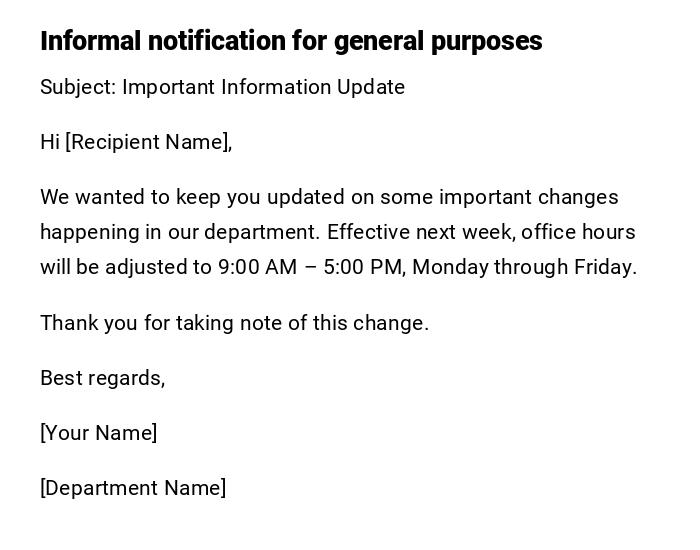The image size is (700, 550).
Task: Select the [Your Name] placeholder
Action: pyautogui.click(x=98, y=433)
